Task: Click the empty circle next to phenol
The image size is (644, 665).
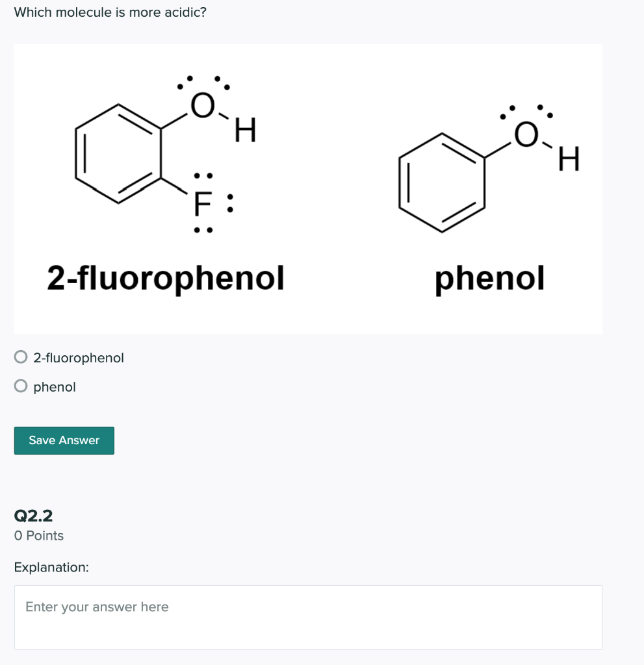Action: 20,385
